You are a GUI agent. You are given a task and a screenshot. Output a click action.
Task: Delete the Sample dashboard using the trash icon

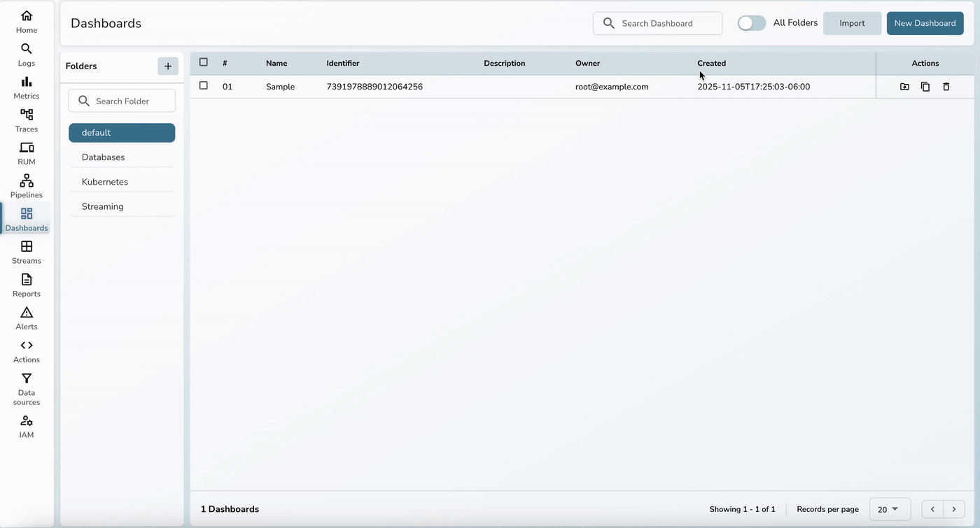(946, 86)
